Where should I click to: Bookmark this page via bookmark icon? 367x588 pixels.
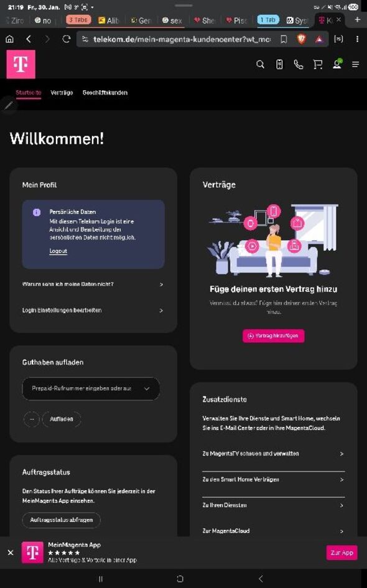tap(284, 39)
